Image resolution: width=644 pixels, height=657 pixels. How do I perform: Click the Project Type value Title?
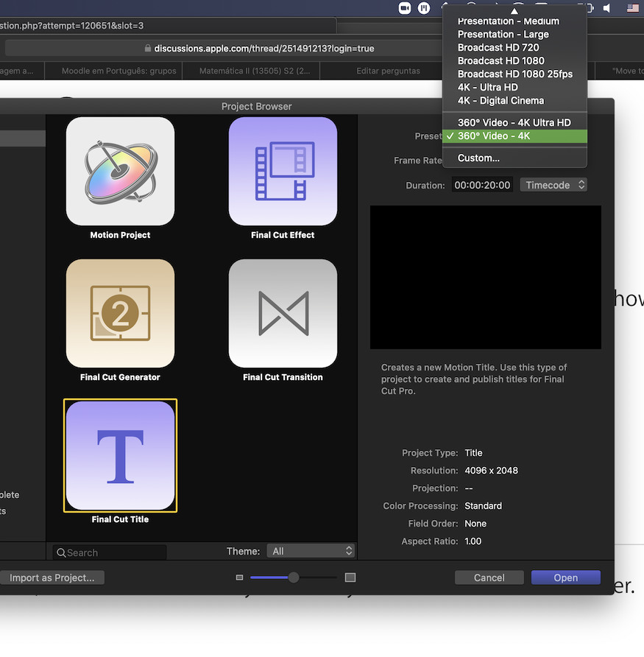tap(473, 453)
